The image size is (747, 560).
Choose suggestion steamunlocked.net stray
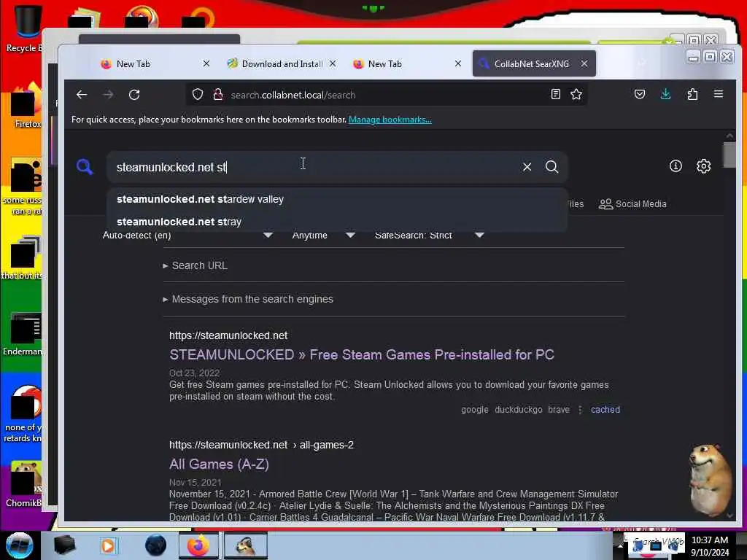click(337, 222)
